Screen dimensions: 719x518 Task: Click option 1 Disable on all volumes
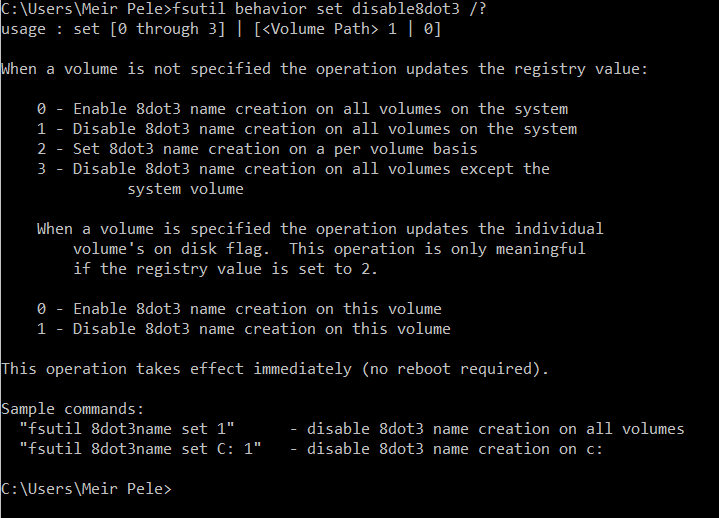tap(307, 129)
